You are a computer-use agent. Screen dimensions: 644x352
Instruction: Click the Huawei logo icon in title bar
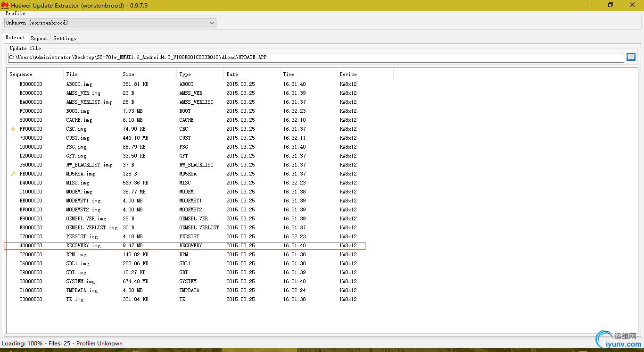coord(5,5)
